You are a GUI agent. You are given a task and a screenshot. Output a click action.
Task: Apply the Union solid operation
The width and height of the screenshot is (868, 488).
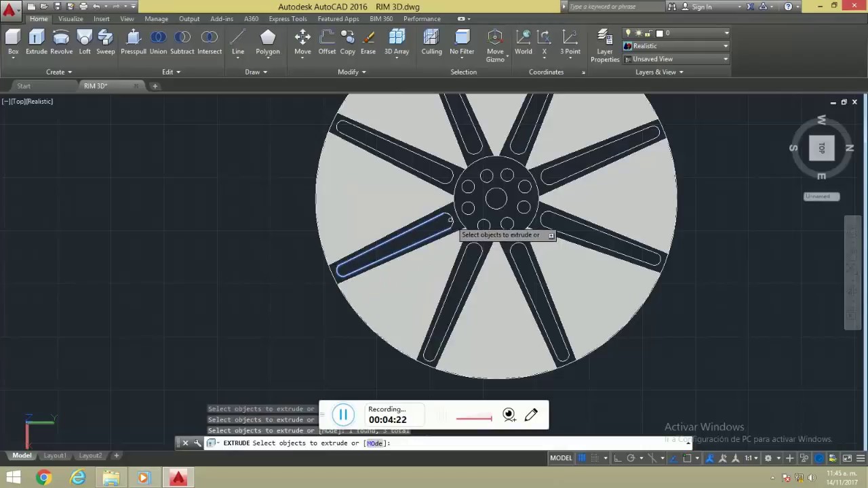[158, 42]
